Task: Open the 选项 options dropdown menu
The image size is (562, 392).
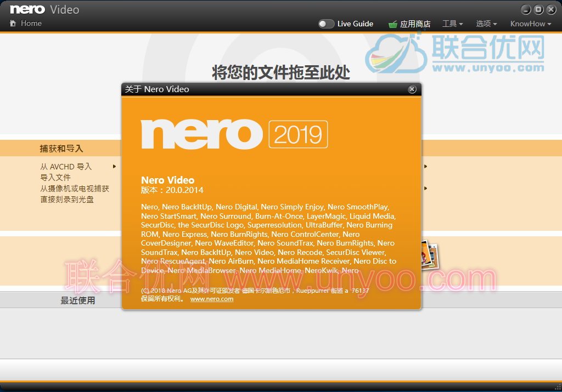Action: (486, 24)
